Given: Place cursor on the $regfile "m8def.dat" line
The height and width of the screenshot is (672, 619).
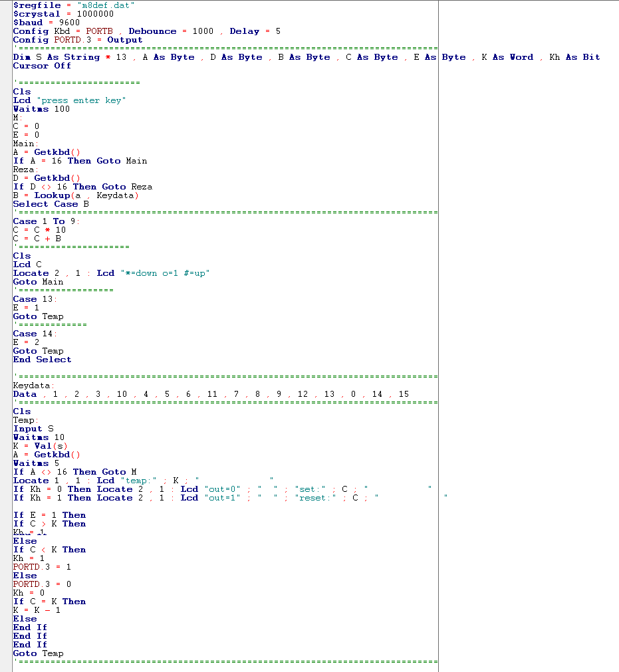Looking at the screenshot, I should (x=74, y=5).
